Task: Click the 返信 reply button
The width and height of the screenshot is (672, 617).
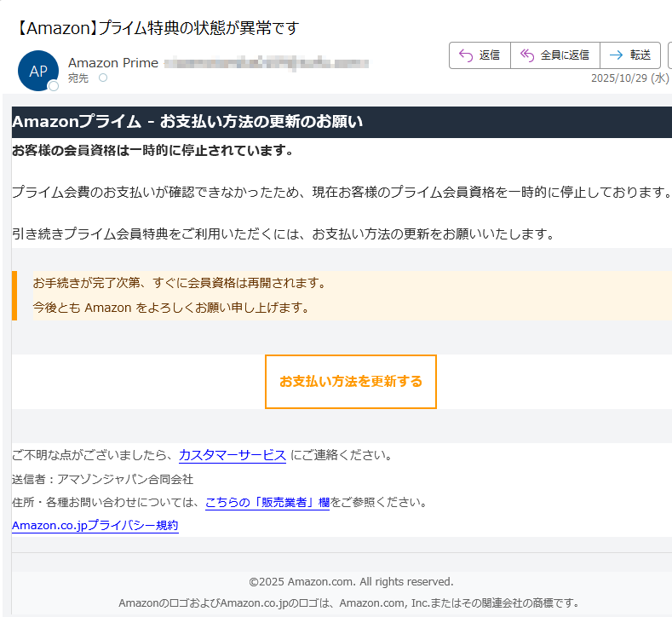Action: pyautogui.click(x=480, y=55)
